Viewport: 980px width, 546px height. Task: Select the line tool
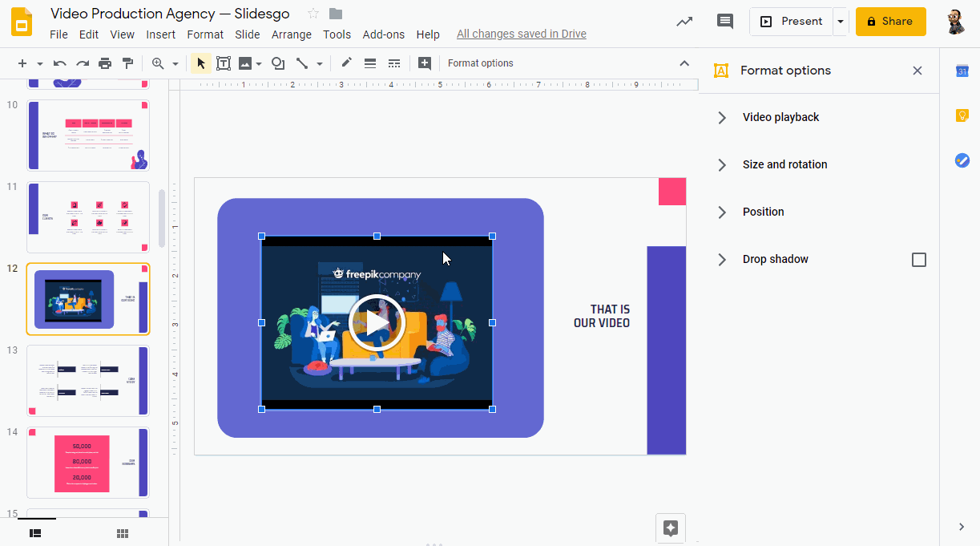click(302, 63)
